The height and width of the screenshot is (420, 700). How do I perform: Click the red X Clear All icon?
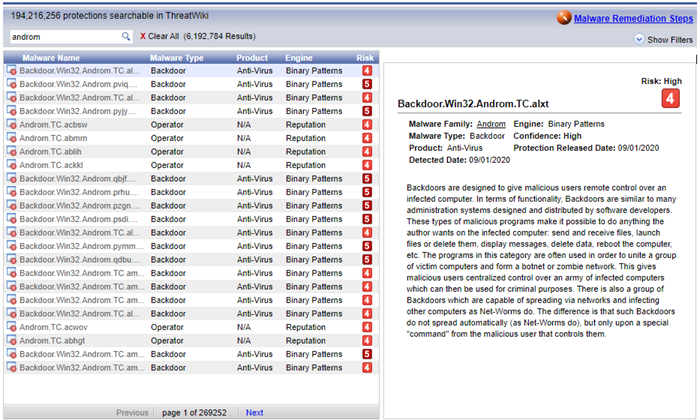click(x=143, y=36)
